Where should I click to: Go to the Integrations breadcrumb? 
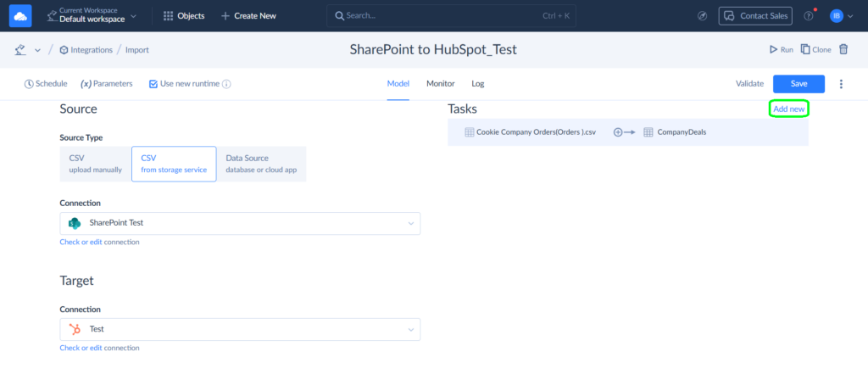click(x=86, y=50)
